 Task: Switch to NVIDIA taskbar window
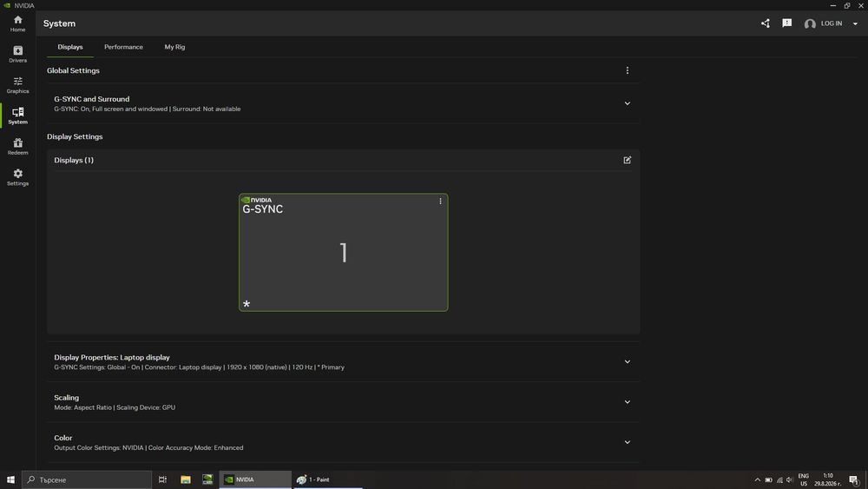(255, 479)
